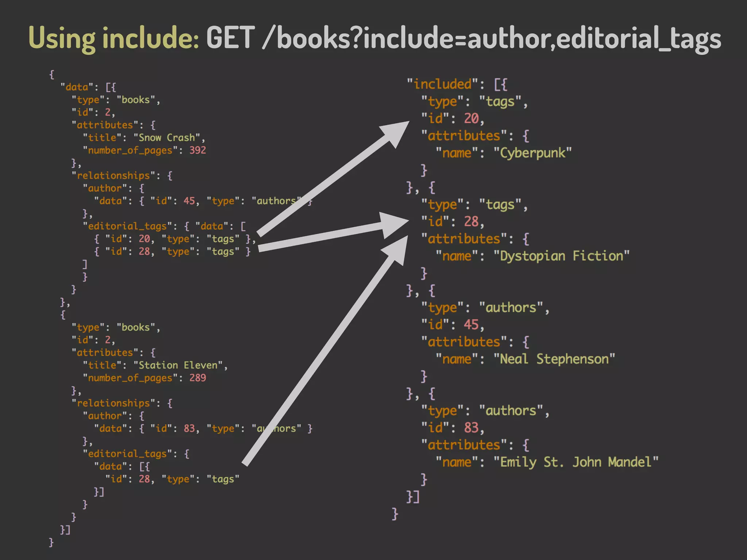Click Snow Crash's { "id": 28, "type": "tags" } entry
Screen dimensions: 747x560
pyautogui.click(x=172, y=252)
